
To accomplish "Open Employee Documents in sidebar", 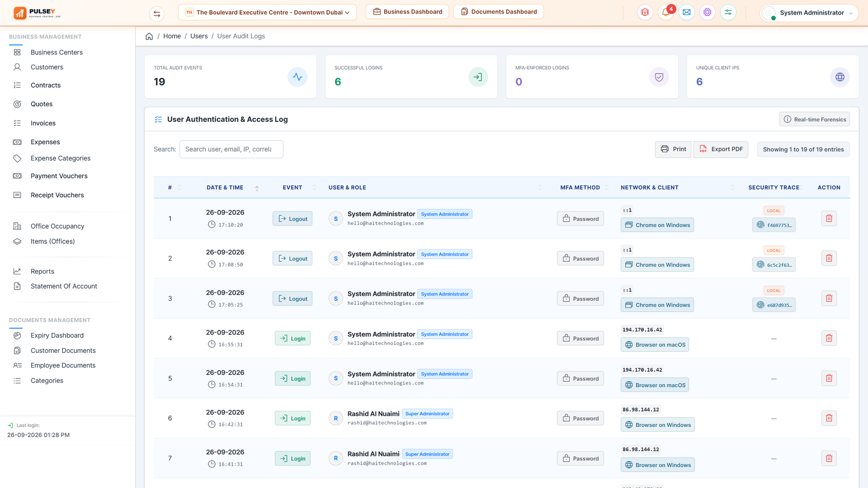I will 63,365.
